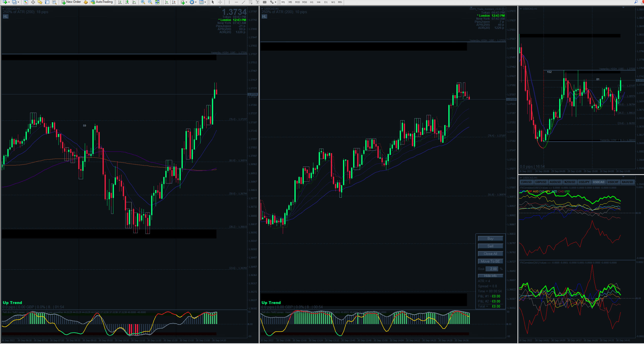Viewport: 644px width, 344px height.
Task: Open the new chart dropdown arrow
Action: pos(9,2)
